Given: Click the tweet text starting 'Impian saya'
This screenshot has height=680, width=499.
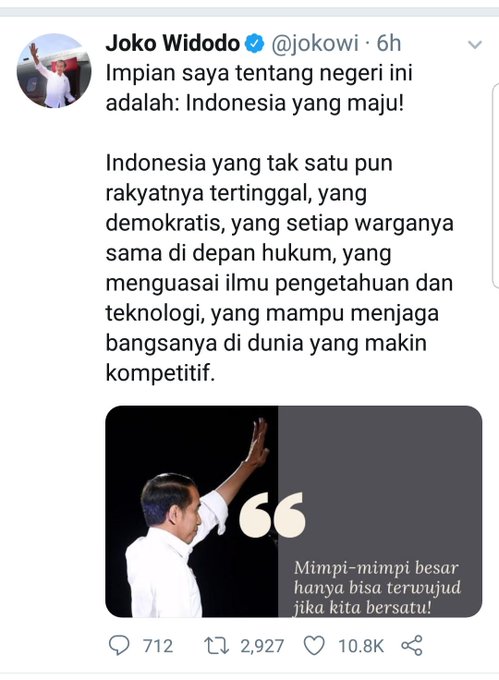Looking at the screenshot, I should coord(259,88).
